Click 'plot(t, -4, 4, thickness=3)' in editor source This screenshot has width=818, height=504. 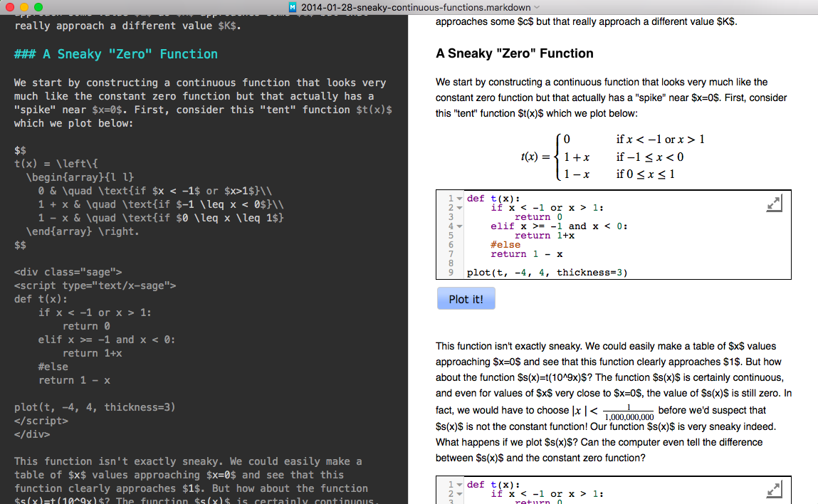tap(95, 407)
